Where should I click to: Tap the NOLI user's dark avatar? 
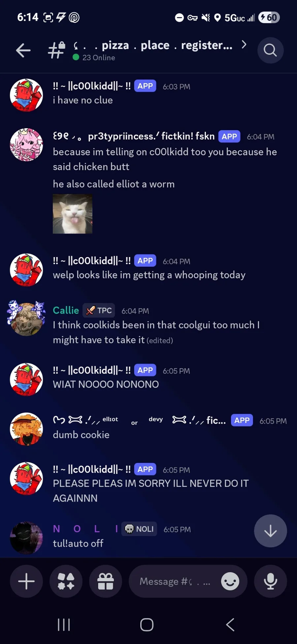26,538
